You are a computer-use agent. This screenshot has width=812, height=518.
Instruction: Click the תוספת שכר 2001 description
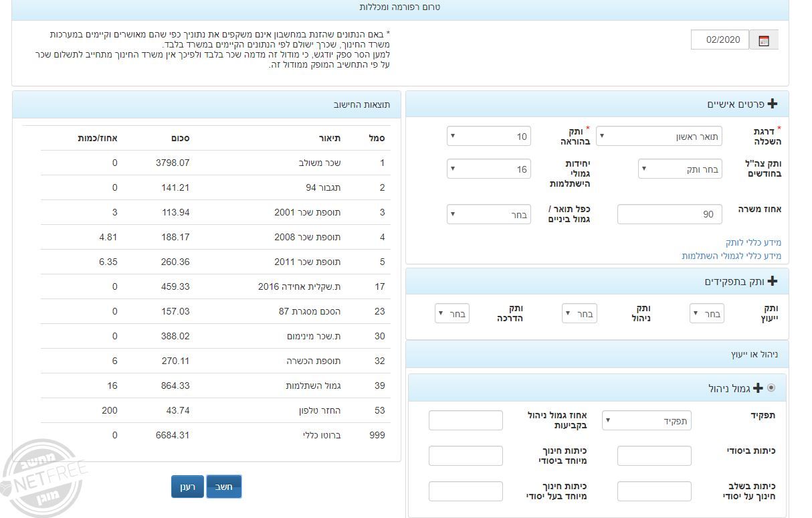[x=308, y=212]
